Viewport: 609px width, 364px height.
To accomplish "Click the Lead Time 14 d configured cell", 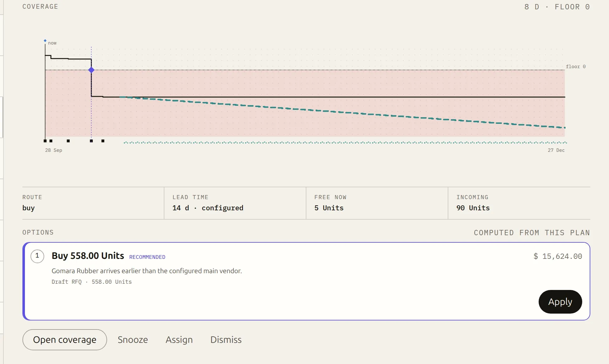I will 235,203.
